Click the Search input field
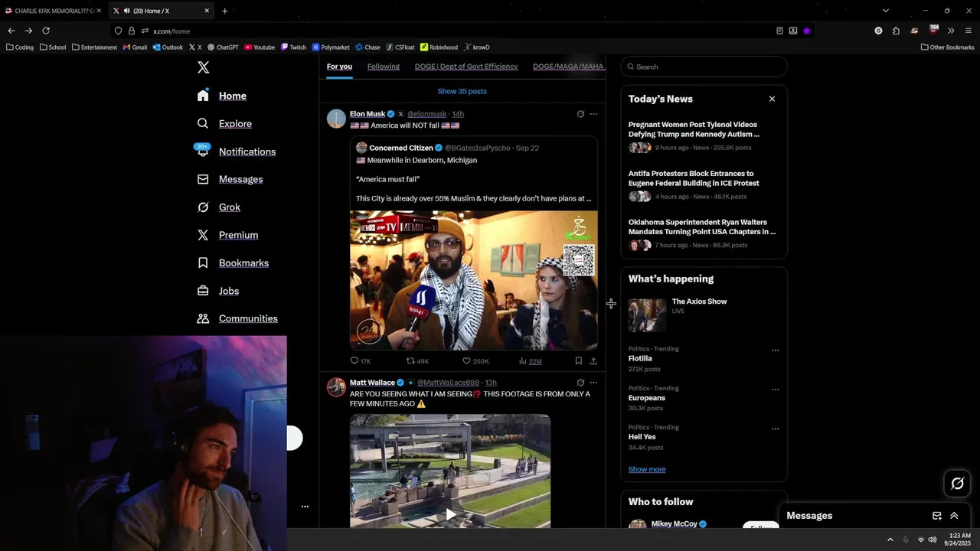The height and width of the screenshot is (551, 980). 704,67
